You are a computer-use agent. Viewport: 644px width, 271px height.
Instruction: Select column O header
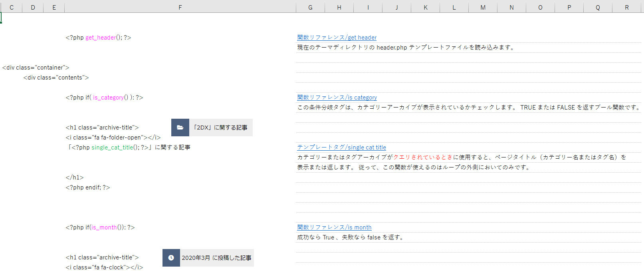[540, 7]
